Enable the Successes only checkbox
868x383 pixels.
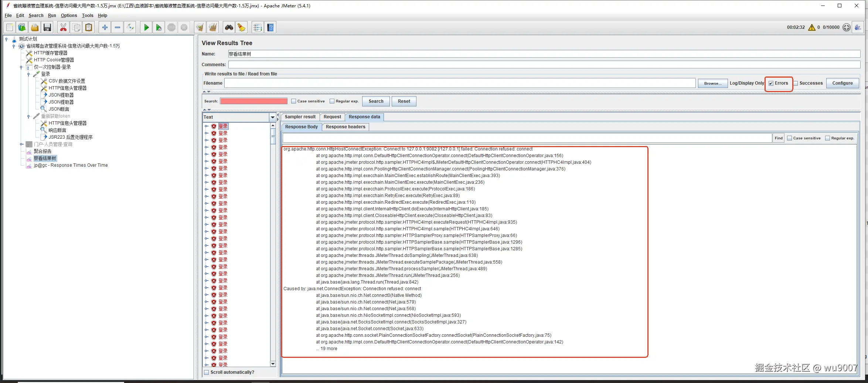coord(796,84)
